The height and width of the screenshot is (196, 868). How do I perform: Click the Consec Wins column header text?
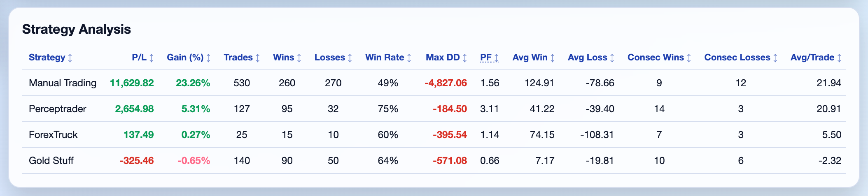coord(656,58)
